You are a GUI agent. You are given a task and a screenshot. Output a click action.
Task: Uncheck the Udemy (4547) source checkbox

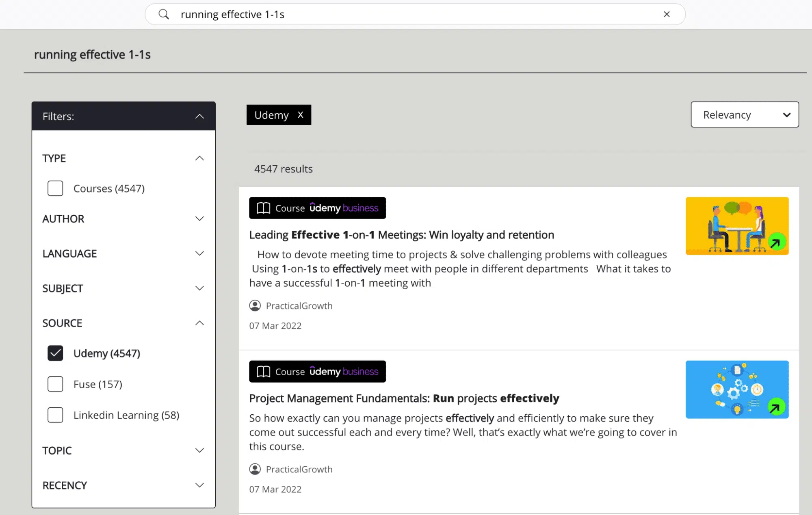55,353
